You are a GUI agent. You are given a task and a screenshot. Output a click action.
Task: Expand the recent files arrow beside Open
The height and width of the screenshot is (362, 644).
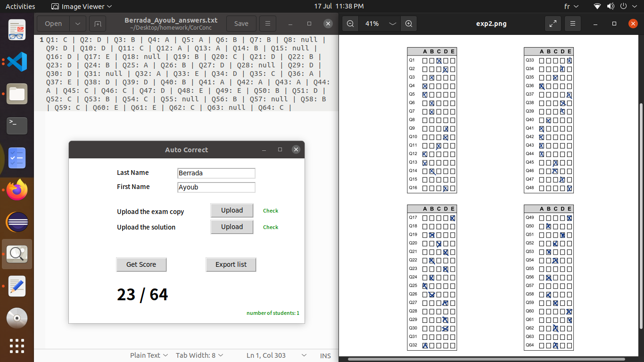[78, 24]
